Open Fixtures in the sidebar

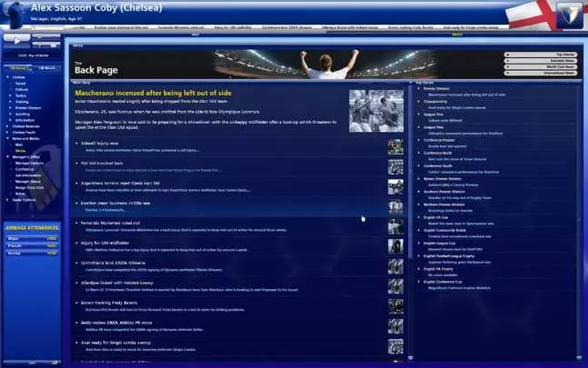click(x=22, y=90)
